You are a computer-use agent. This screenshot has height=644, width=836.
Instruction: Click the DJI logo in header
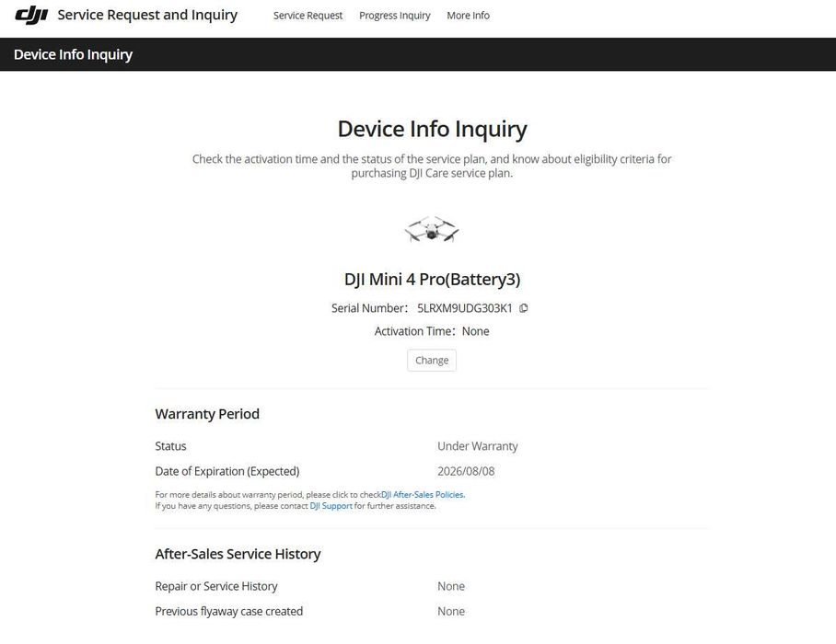click(31, 16)
